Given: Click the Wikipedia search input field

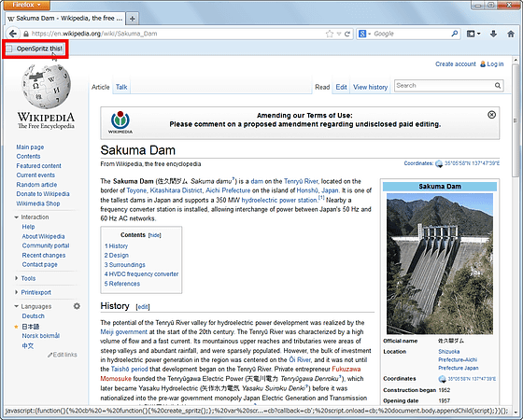Looking at the screenshot, I should pyautogui.click(x=445, y=86).
